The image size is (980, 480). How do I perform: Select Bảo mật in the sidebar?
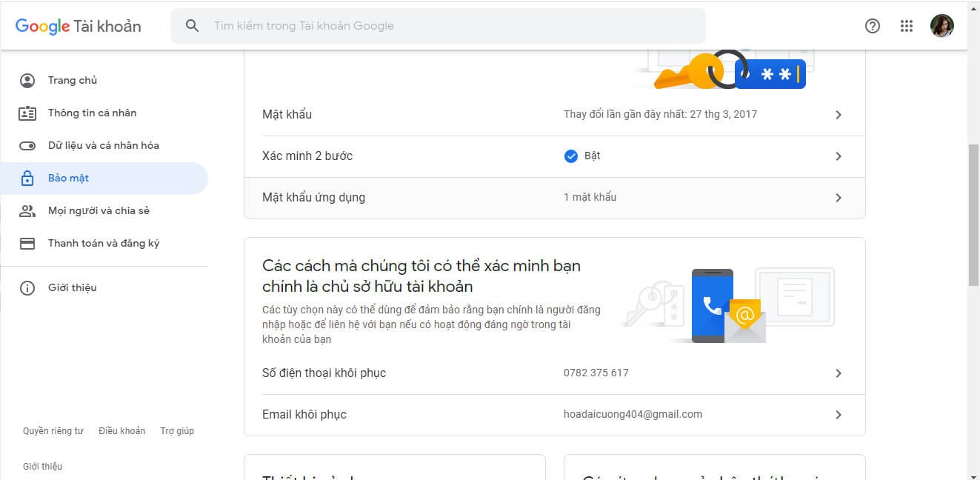pyautogui.click(x=68, y=179)
